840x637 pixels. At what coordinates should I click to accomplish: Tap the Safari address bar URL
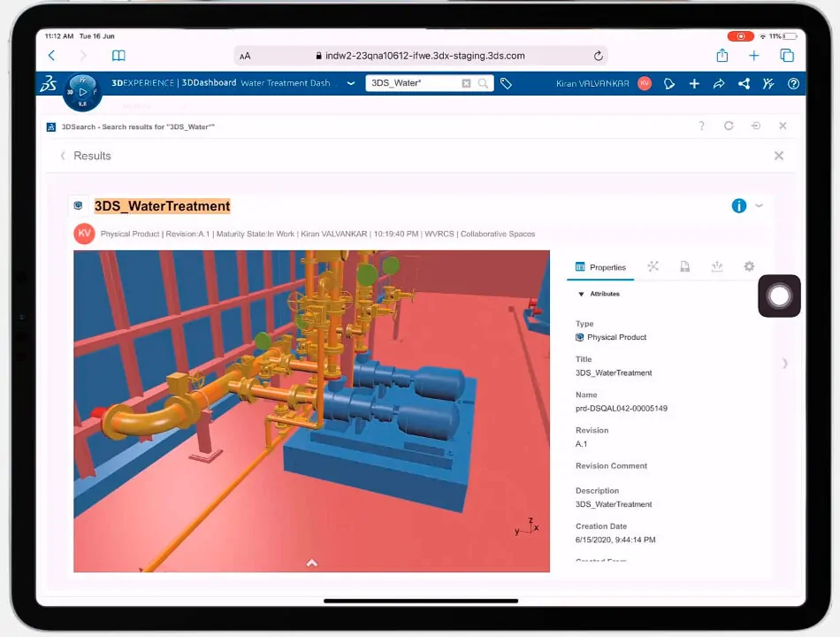(x=420, y=56)
